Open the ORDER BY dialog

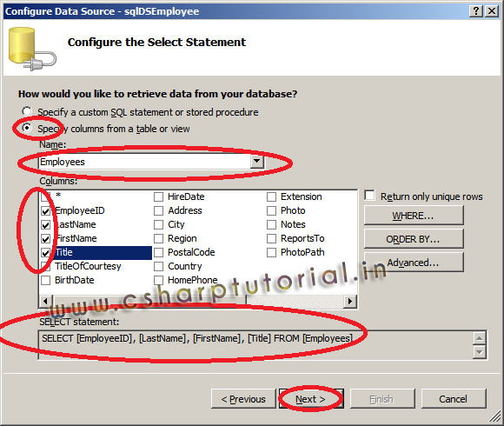point(414,238)
